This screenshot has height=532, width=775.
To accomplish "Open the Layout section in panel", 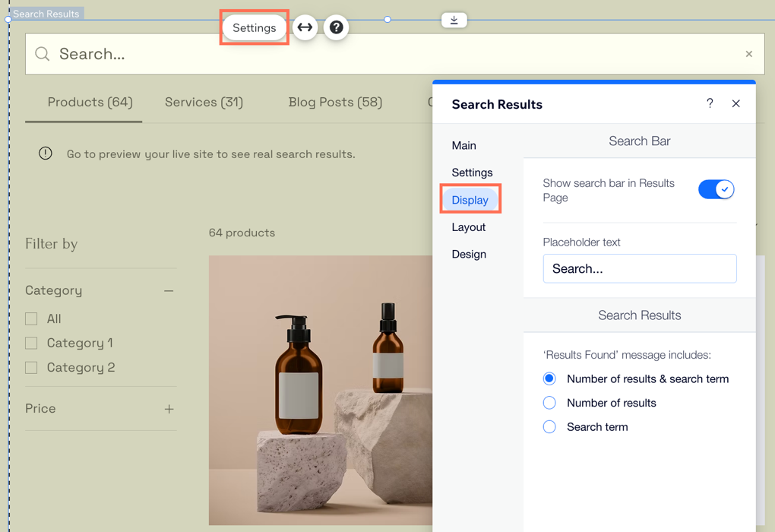I will (468, 227).
